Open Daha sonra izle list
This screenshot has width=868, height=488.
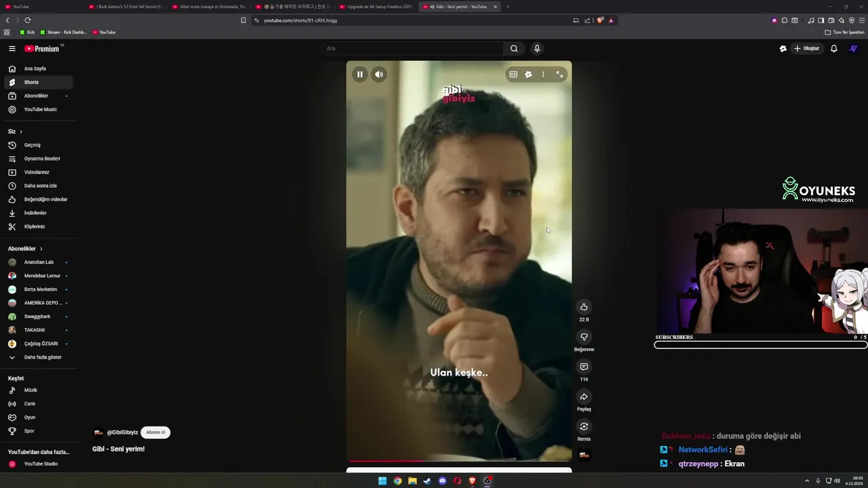point(39,186)
